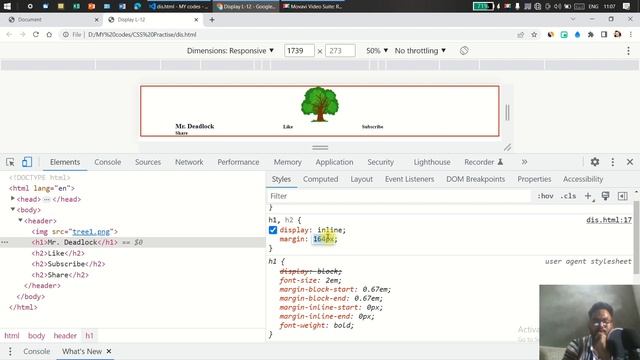The height and width of the screenshot is (360, 640).
Task: Select the Console drawer tab
Action: [37, 351]
